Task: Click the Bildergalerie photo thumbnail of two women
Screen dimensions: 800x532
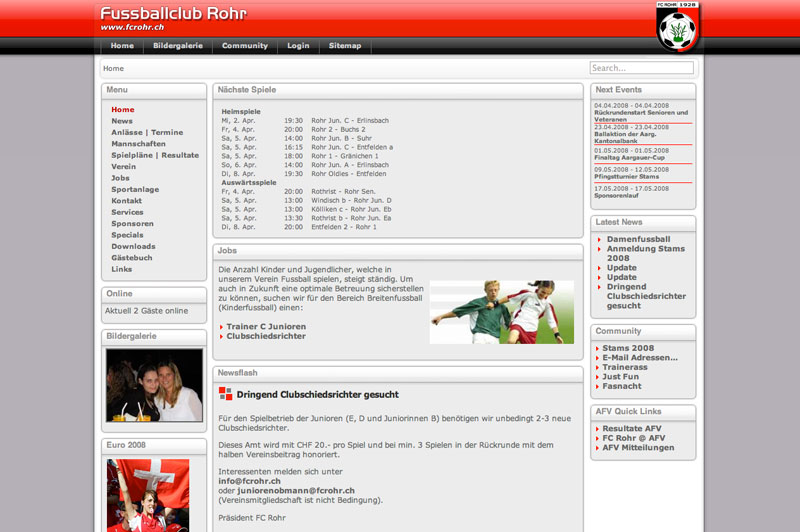Action: coord(154,385)
